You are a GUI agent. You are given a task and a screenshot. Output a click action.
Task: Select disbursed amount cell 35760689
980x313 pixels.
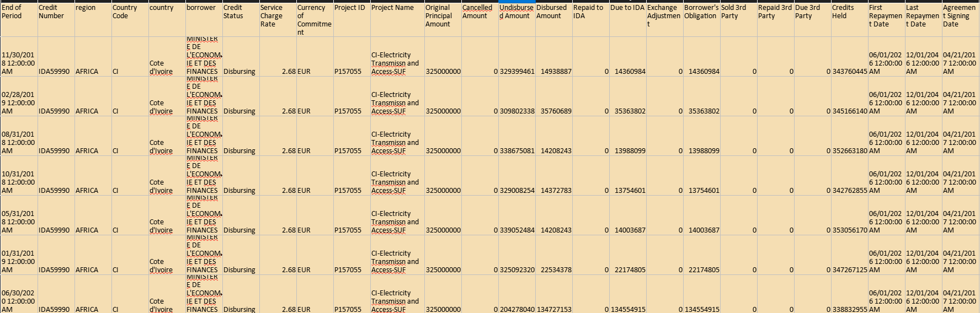[553, 96]
